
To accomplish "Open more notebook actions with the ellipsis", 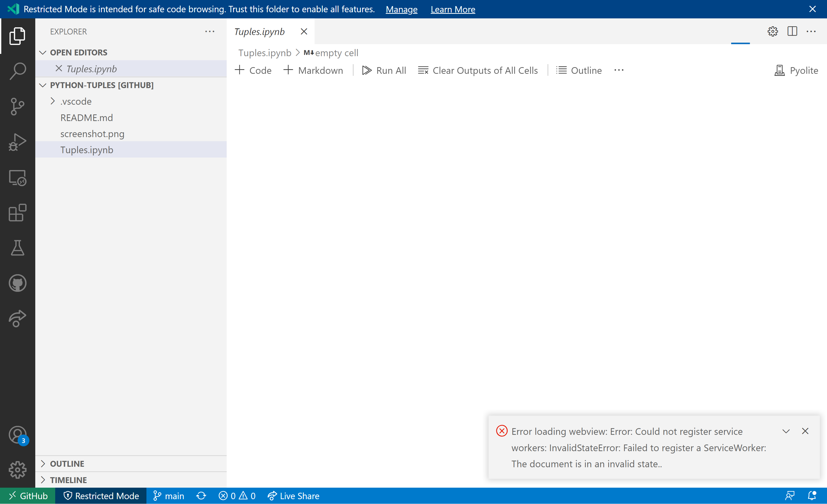I will coord(619,70).
